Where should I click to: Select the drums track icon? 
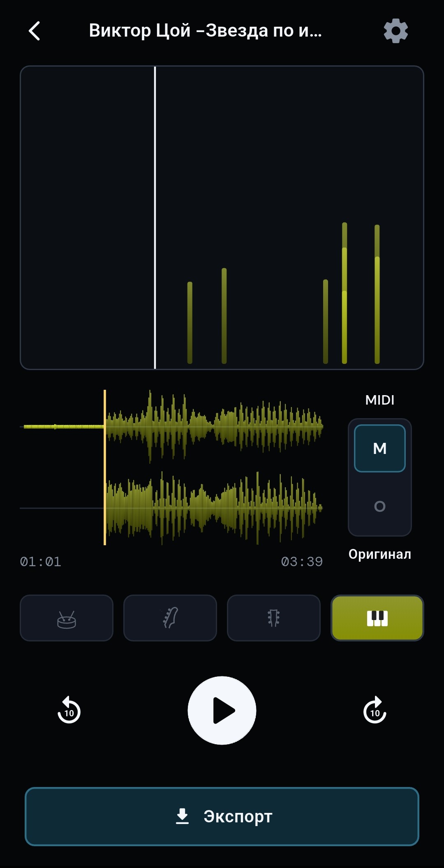[67, 618]
